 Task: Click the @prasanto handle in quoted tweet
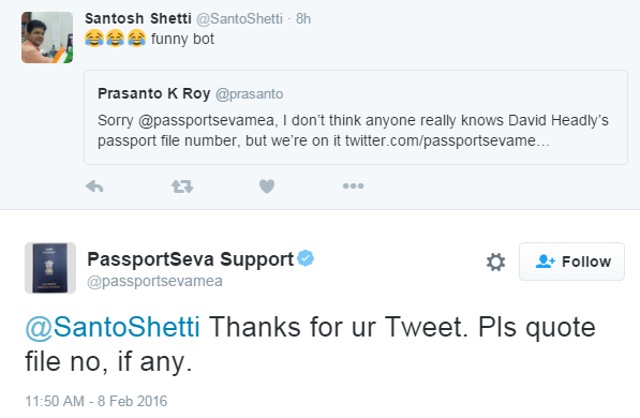click(249, 94)
